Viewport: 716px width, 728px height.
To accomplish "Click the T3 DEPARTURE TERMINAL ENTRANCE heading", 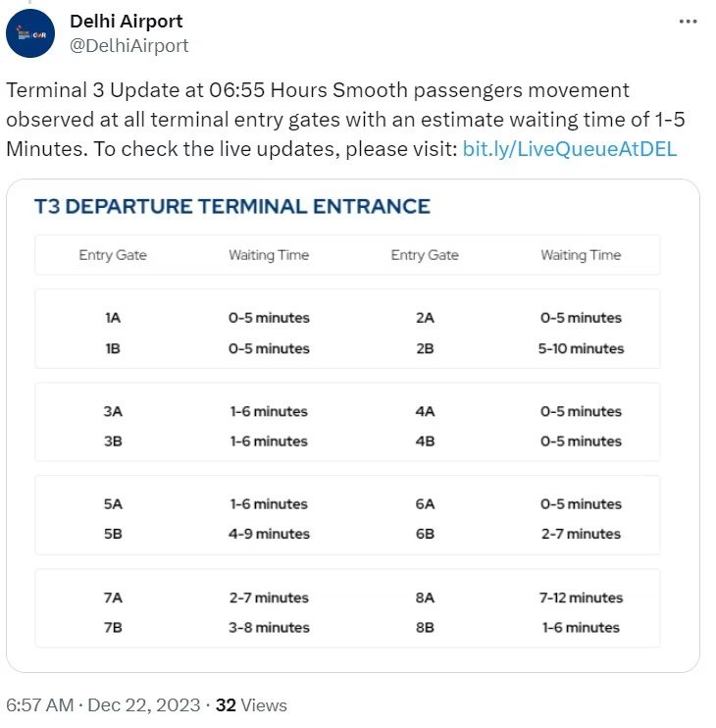I will tap(232, 206).
